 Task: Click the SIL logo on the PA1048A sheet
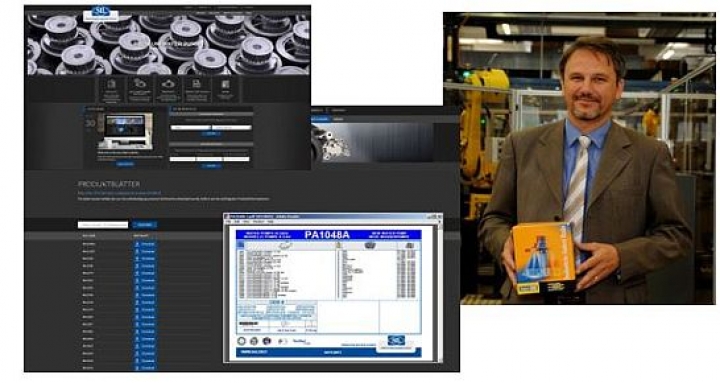point(396,341)
